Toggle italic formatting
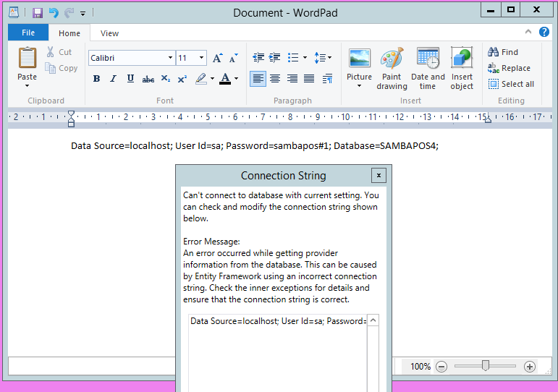558x392 pixels. click(113, 79)
